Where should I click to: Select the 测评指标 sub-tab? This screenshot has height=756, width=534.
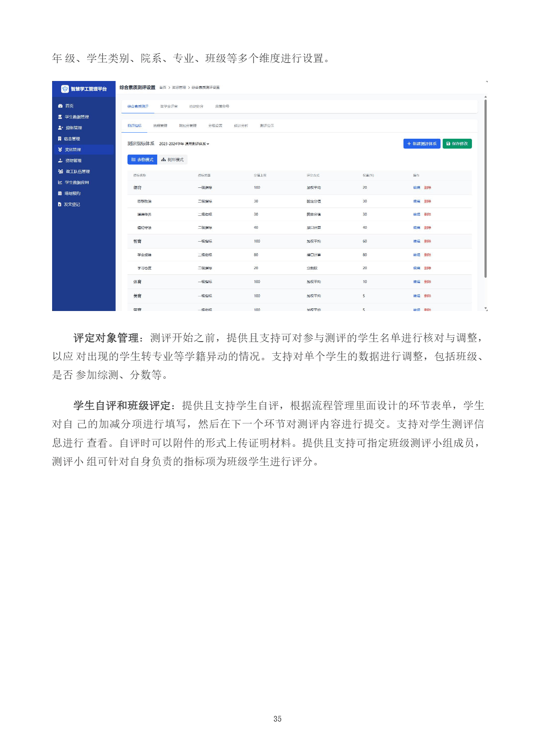click(x=134, y=126)
